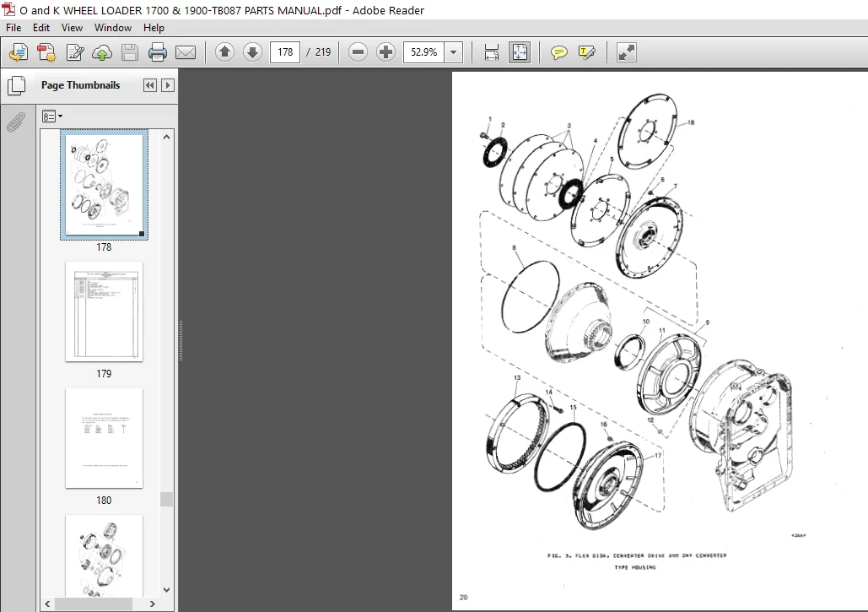Open the zoom percentage dropdown arrow
The height and width of the screenshot is (612, 868).
[x=453, y=52]
